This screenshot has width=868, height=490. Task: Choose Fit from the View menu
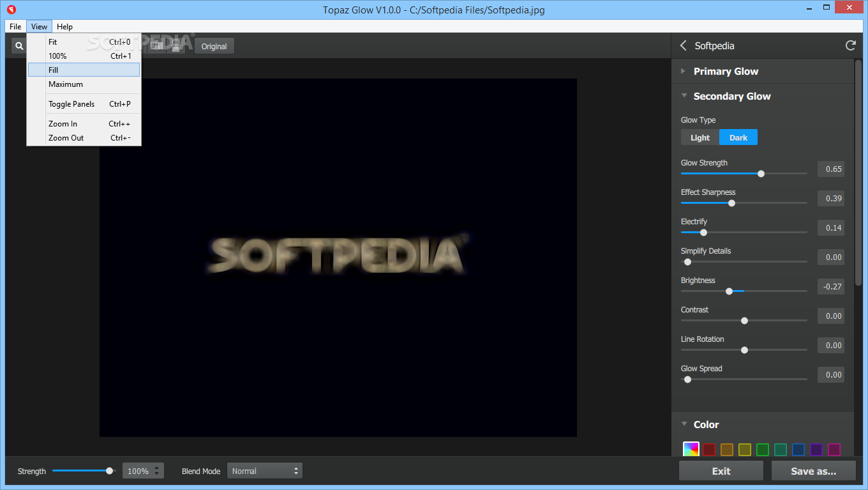[84, 42]
